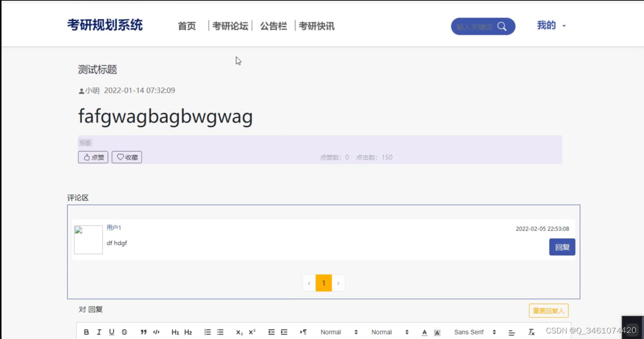Screen dimensions: 644x339
Task: Click the post body text fafgwagbagbwgwag
Action: pos(165,116)
